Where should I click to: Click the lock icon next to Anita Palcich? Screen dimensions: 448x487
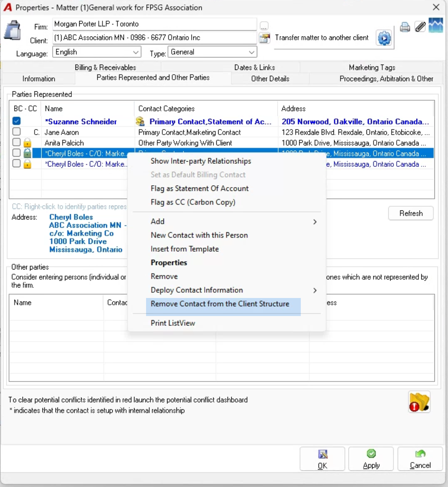27,143
